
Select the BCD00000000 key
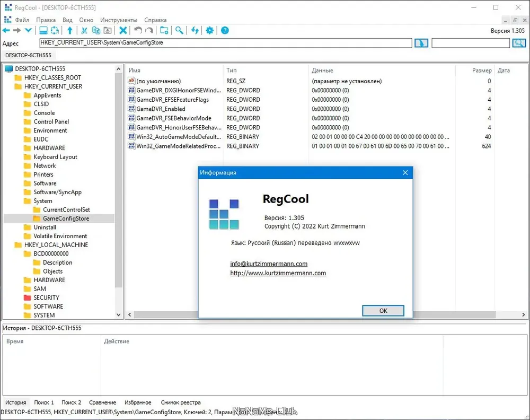(51, 253)
